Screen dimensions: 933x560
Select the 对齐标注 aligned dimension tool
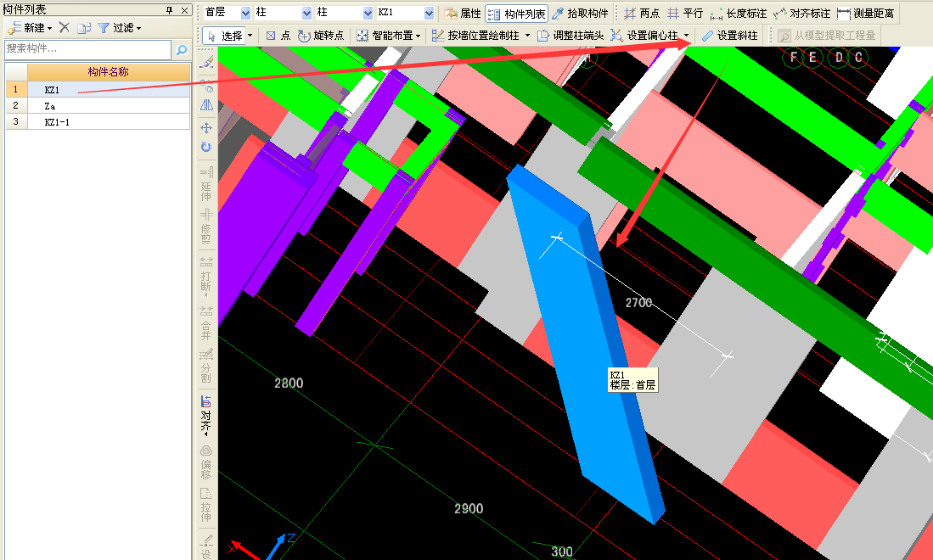(x=801, y=13)
